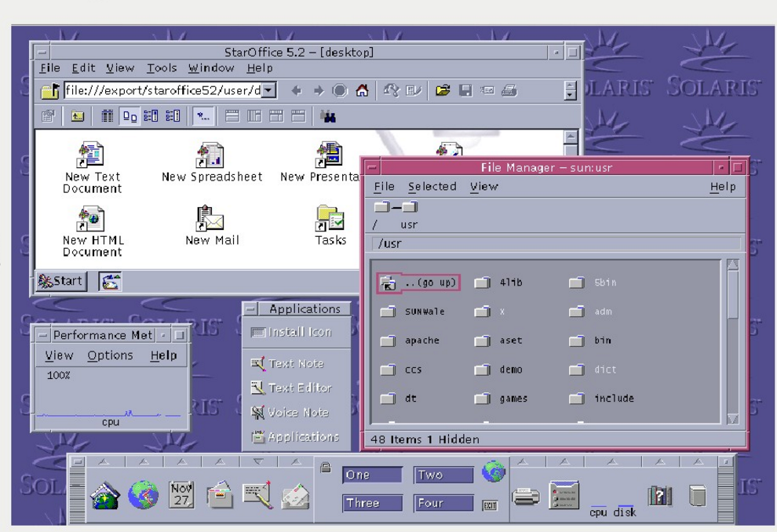The width and height of the screenshot is (777, 532).
Task: Open the File Manager Selected menu
Action: coord(432,187)
